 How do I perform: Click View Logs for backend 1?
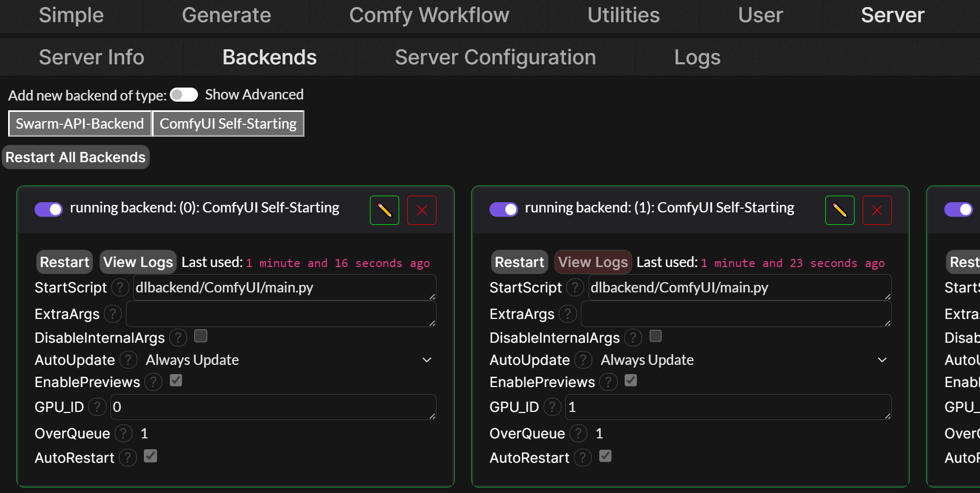pyautogui.click(x=593, y=262)
